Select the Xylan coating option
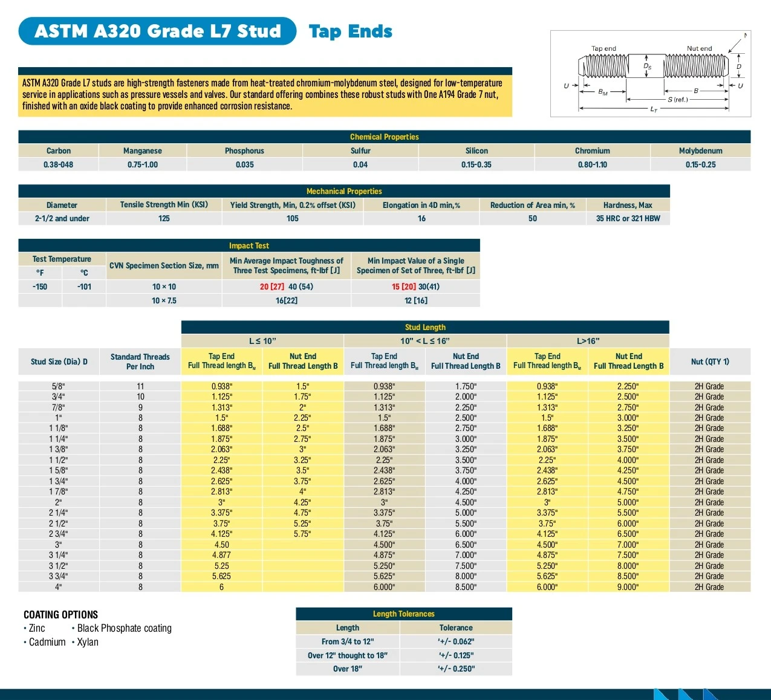This screenshot has width=771, height=700. (87, 642)
